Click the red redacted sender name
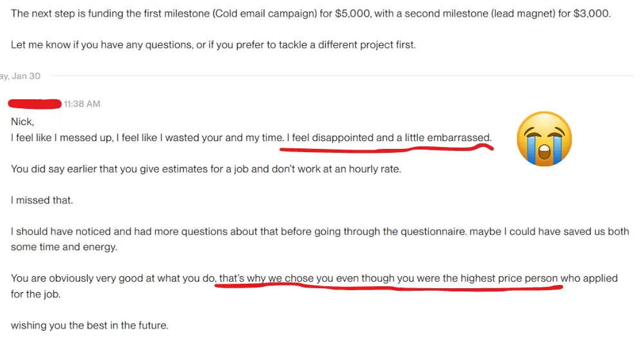The image size is (644, 343). coord(35,104)
